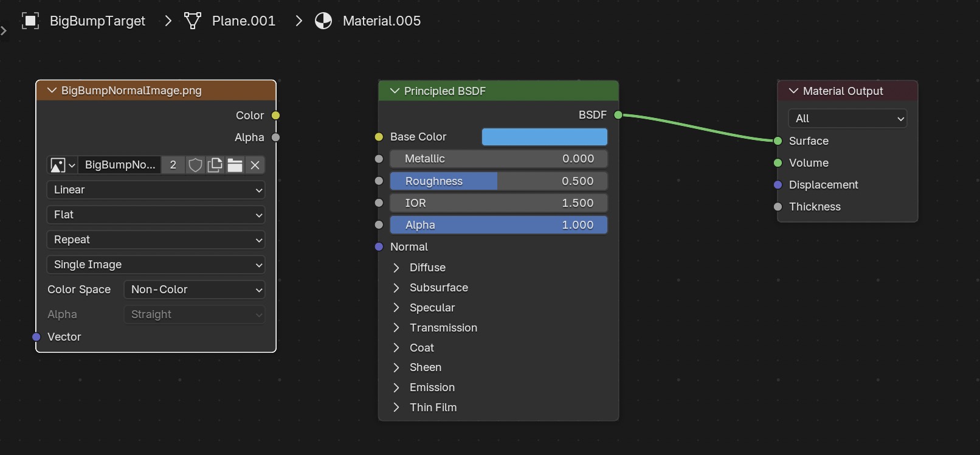This screenshot has width=980, height=455.
Task: Click the BigBumpTarget object icon in breadcrumb
Action: tap(30, 21)
